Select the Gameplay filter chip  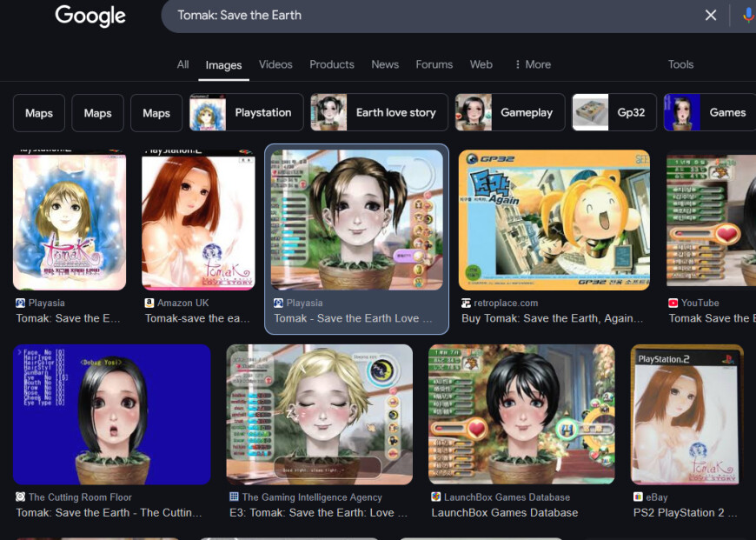click(509, 112)
